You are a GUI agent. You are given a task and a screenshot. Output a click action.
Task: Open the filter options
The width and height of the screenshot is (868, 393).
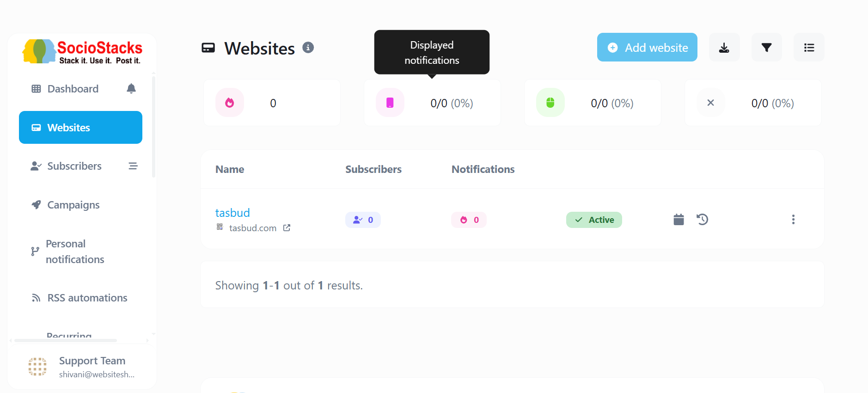766,48
